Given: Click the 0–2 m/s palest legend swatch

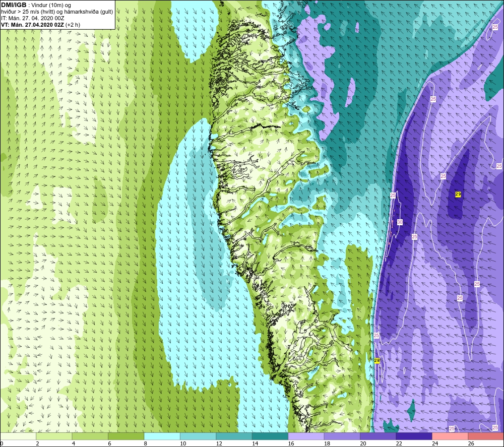Looking at the screenshot, I should (18, 436).
